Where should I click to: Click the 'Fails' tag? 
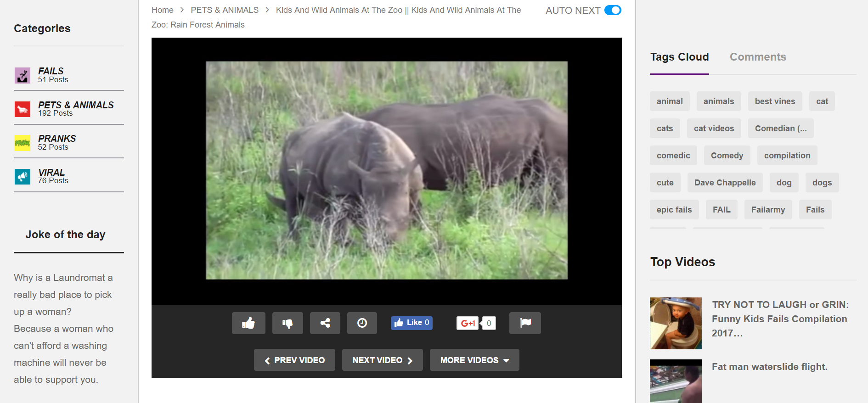[815, 210]
